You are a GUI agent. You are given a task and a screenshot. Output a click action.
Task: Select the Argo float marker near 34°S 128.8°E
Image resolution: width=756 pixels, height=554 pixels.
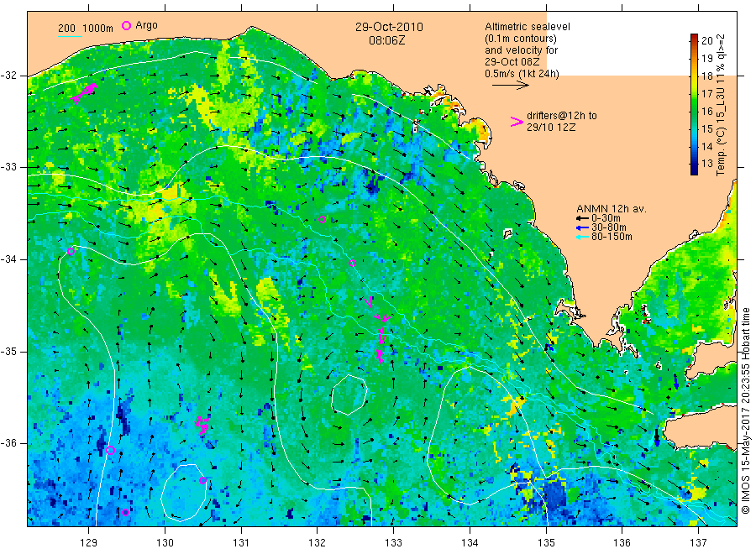click(71, 251)
